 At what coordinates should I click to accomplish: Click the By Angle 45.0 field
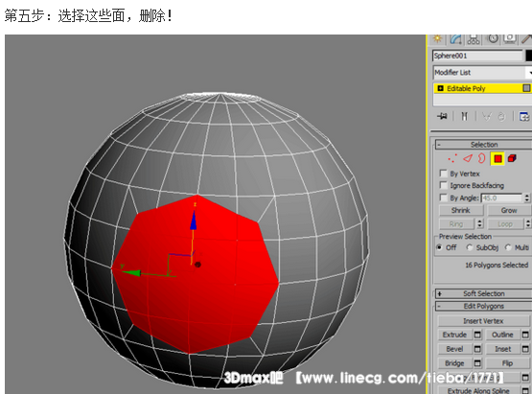click(x=501, y=197)
